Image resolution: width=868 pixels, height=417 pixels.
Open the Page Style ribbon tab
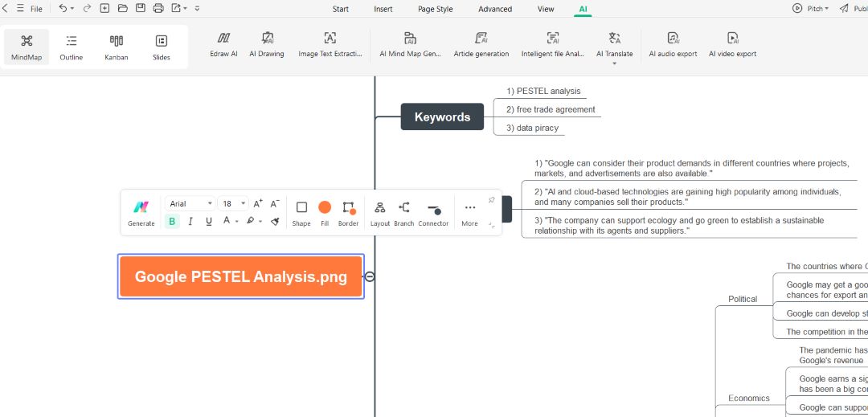435,9
